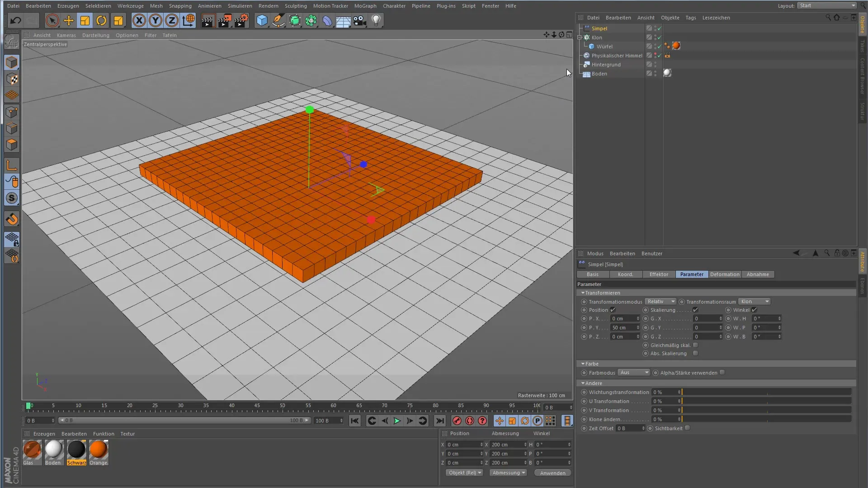Activate the Scale tool
The image size is (868, 488).
pyautogui.click(x=85, y=20)
